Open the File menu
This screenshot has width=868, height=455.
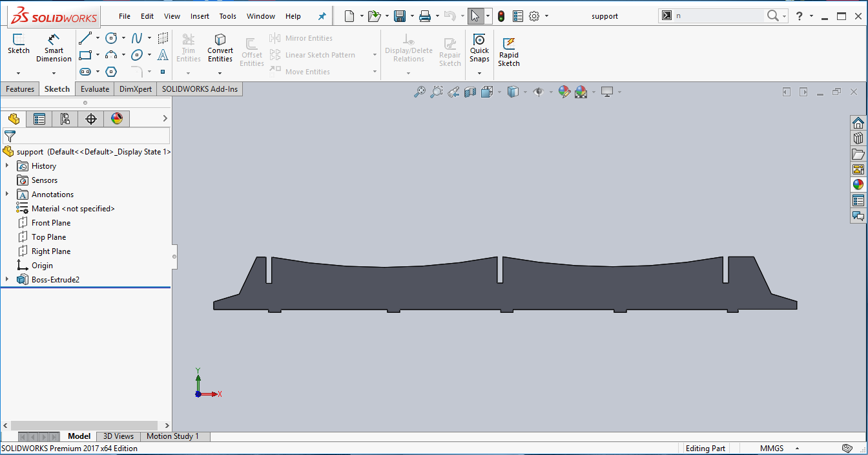125,16
